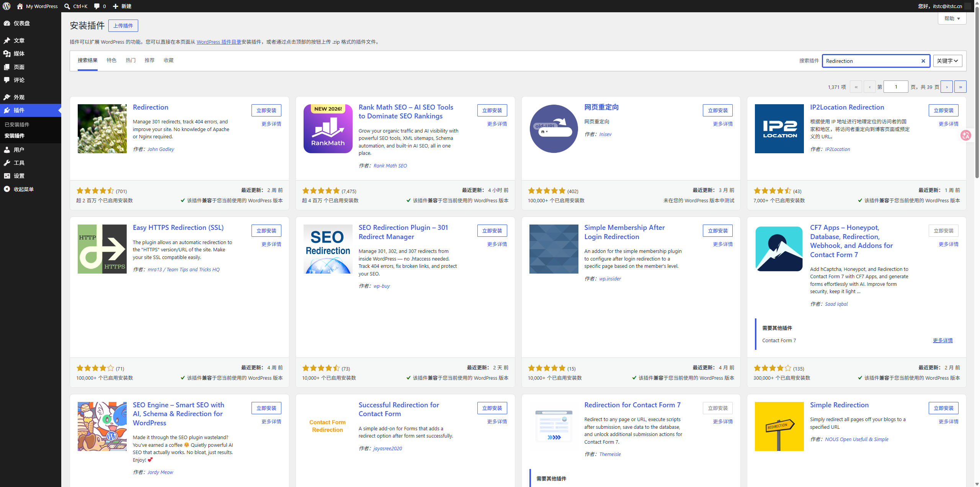Install Easy HTTPS Redirection (SSL) plugin
Screen dimensions: 980x487
[x=266, y=231]
